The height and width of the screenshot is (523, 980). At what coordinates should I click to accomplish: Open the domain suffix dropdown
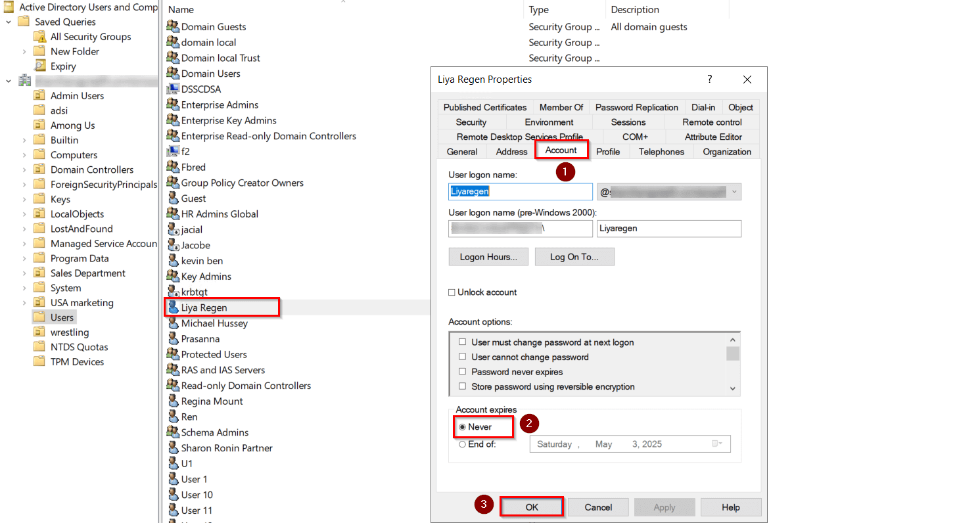coord(734,191)
